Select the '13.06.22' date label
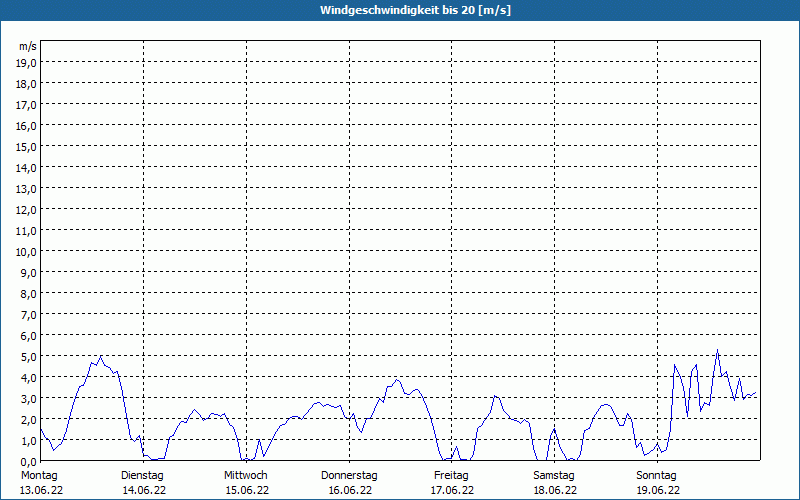 (x=41, y=490)
